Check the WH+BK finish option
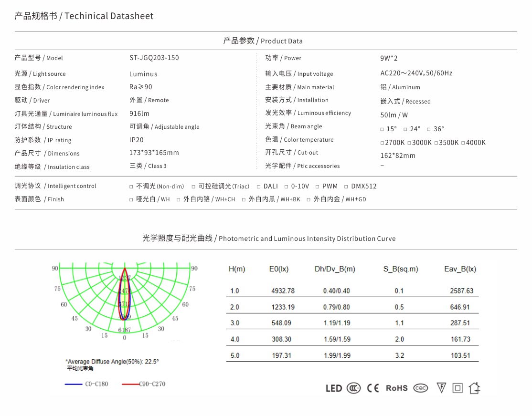 point(244,200)
